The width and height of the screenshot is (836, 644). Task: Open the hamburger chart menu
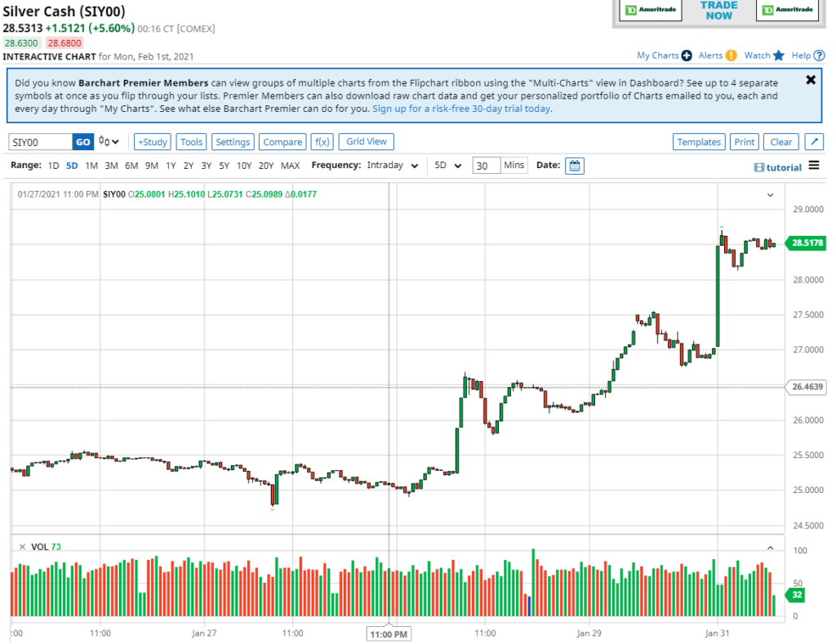click(x=814, y=166)
